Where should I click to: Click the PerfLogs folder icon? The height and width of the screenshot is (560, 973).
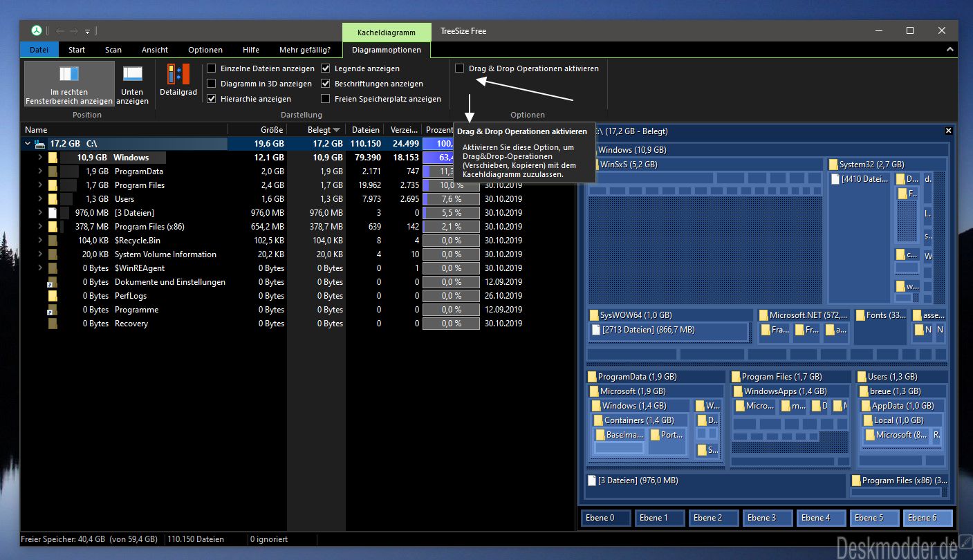[x=53, y=296]
